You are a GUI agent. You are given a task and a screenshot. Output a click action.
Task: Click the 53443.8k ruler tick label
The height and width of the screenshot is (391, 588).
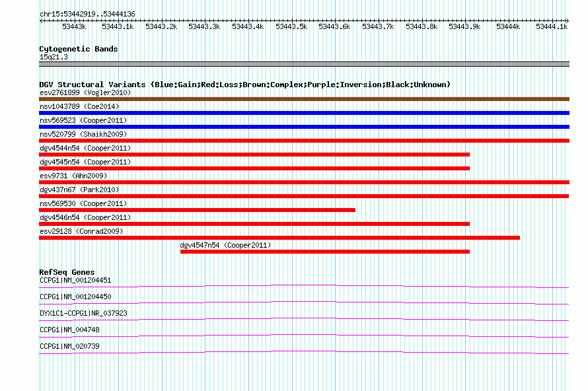[422, 27]
